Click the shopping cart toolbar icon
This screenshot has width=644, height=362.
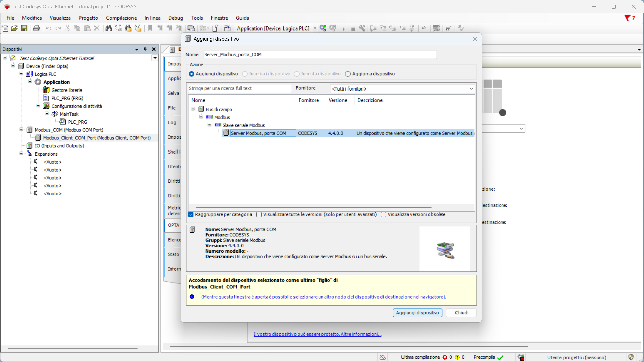click(448, 28)
